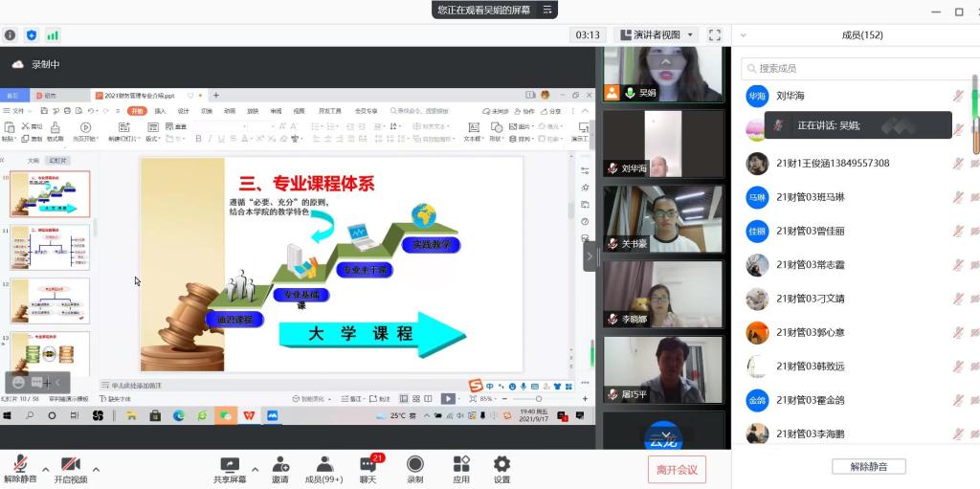Click the meeting info icon at top left

pyautogui.click(x=11, y=35)
